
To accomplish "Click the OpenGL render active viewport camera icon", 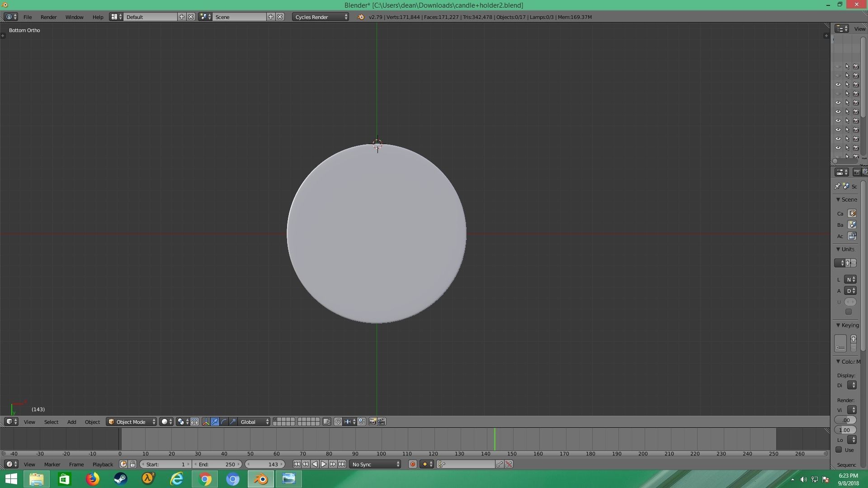I will pyautogui.click(x=373, y=422).
